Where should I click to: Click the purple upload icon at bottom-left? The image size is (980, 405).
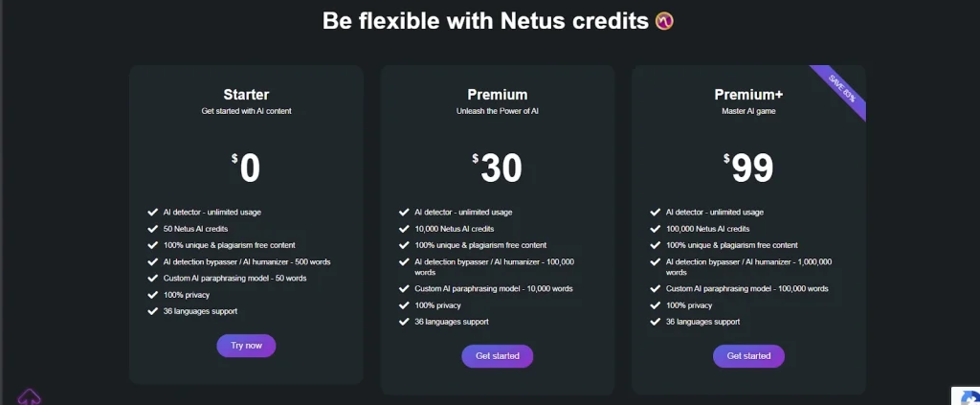pyautogui.click(x=30, y=396)
